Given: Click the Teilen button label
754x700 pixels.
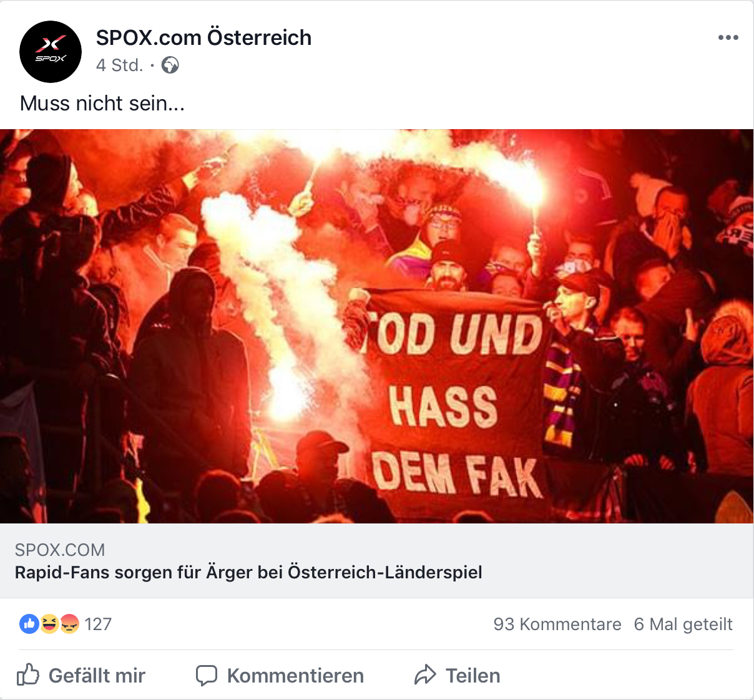Looking at the screenshot, I should (x=472, y=676).
